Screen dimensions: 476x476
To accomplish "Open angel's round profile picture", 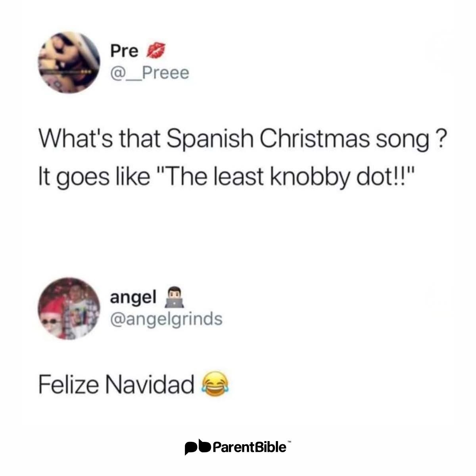I will 68,308.
